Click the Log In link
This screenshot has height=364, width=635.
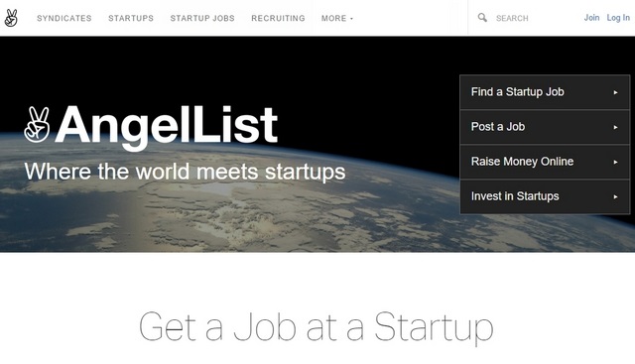[x=618, y=18]
